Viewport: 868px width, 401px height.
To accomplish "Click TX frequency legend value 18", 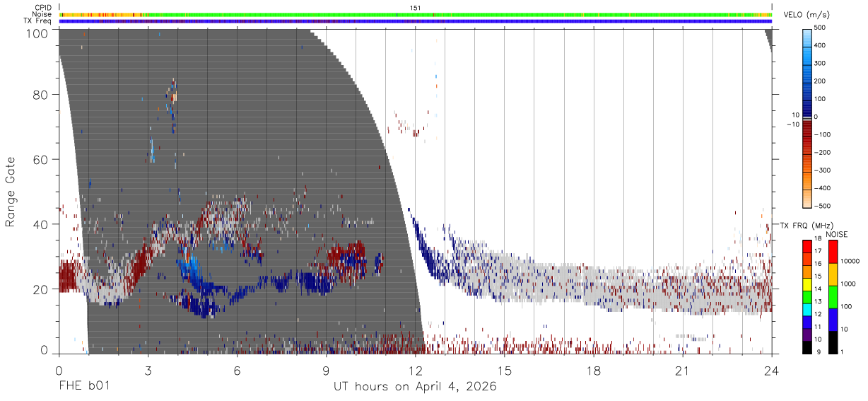I will 819,240.
